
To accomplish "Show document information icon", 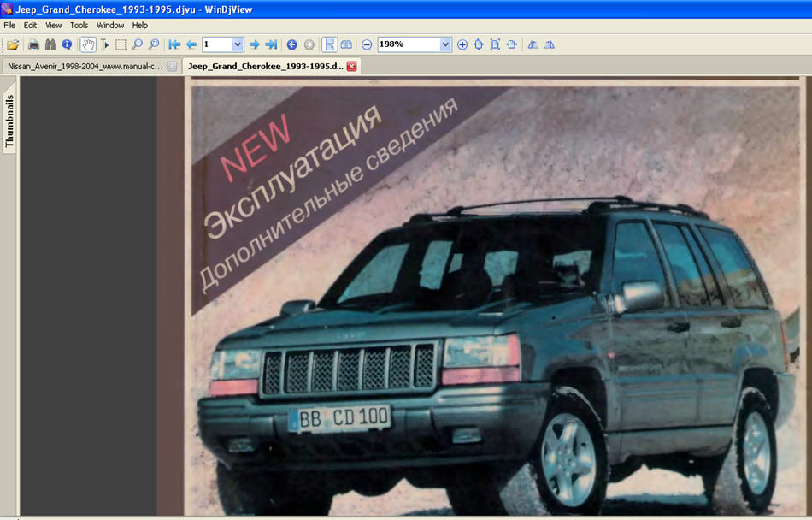I will pos(67,45).
